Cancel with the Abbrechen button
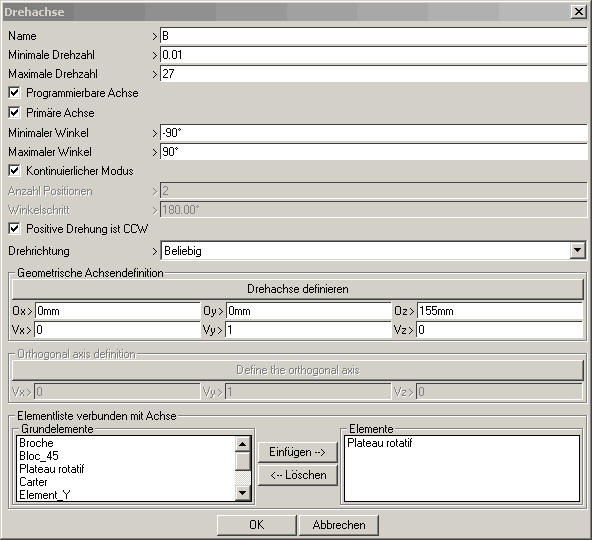Image resolution: width=592 pixels, height=540 pixels. pyautogui.click(x=339, y=525)
